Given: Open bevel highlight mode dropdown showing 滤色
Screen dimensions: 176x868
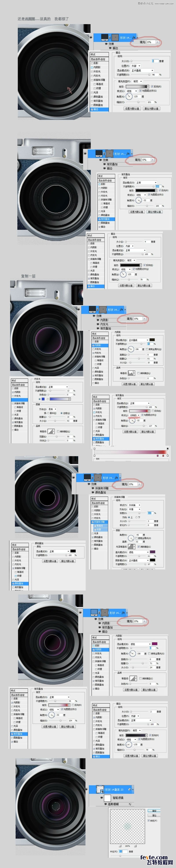Looking at the screenshot, I should (139, 552).
